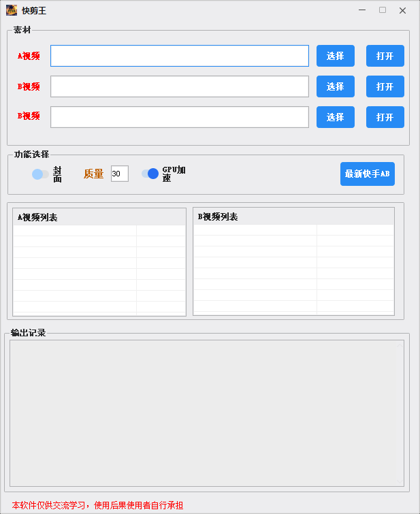Click the bottom B视频 path input field

(179, 117)
